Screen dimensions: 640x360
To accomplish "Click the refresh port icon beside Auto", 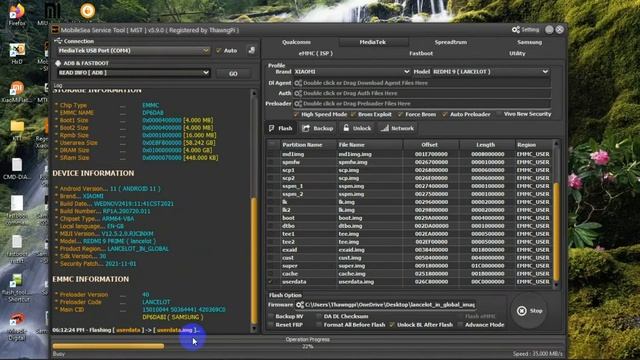I will (x=251, y=50).
